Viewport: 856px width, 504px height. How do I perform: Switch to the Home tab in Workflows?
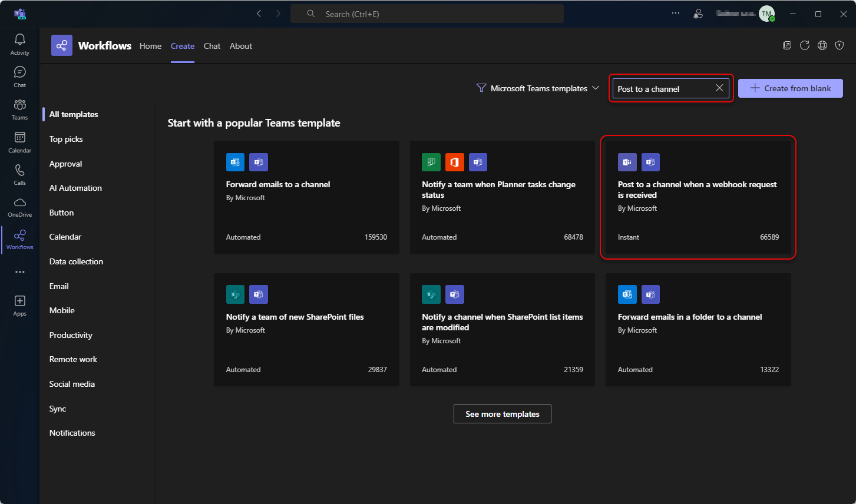pyautogui.click(x=150, y=46)
